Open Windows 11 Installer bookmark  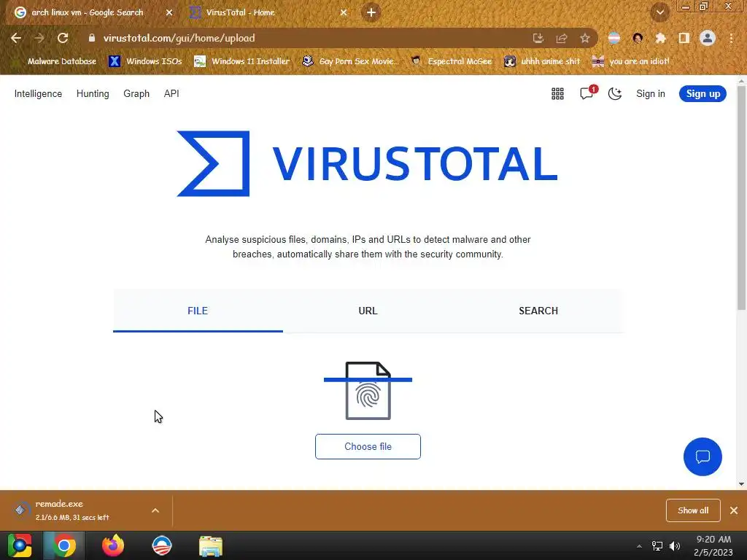242,61
